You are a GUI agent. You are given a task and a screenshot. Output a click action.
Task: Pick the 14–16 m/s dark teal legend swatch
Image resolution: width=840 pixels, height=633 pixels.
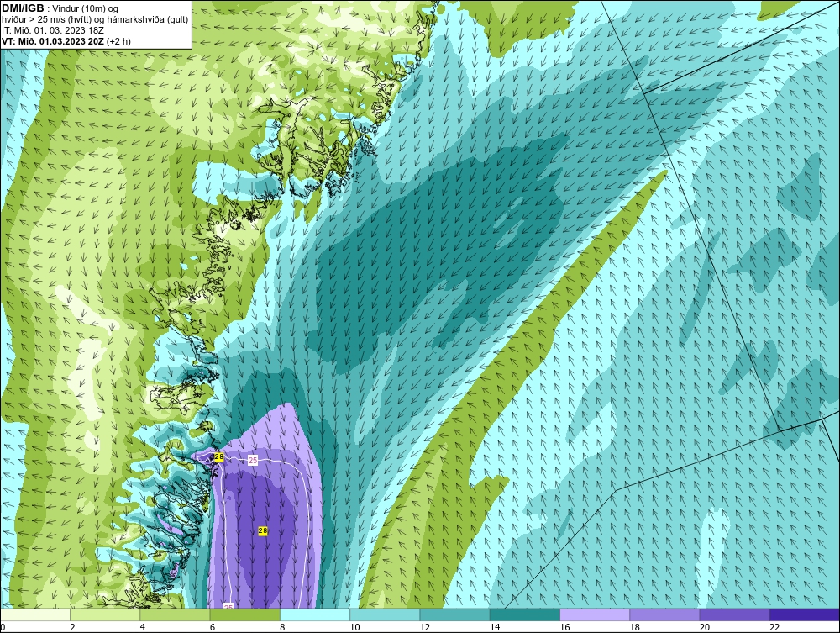coord(524,615)
